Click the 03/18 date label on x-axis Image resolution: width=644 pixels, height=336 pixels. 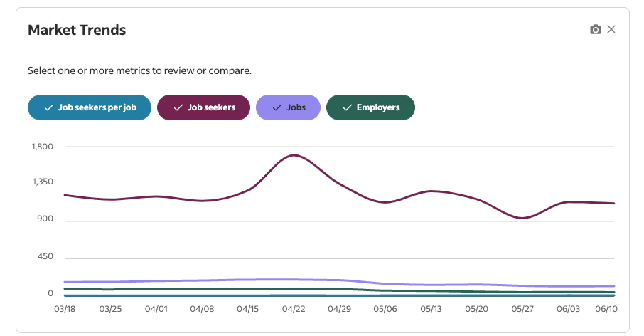[x=65, y=309]
